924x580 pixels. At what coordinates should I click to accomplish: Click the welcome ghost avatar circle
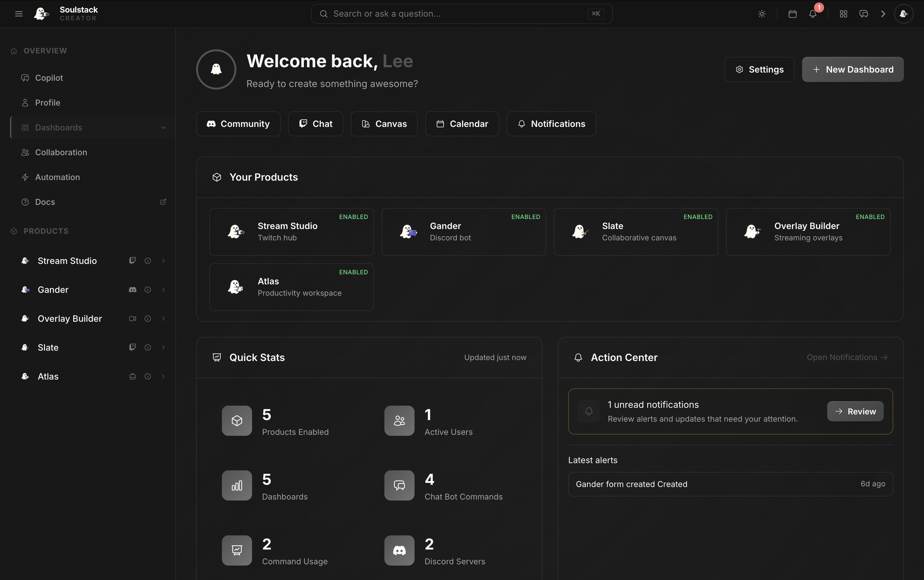click(216, 69)
